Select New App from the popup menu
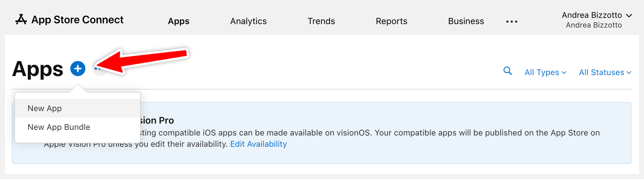The height and width of the screenshot is (179, 644). (45, 108)
